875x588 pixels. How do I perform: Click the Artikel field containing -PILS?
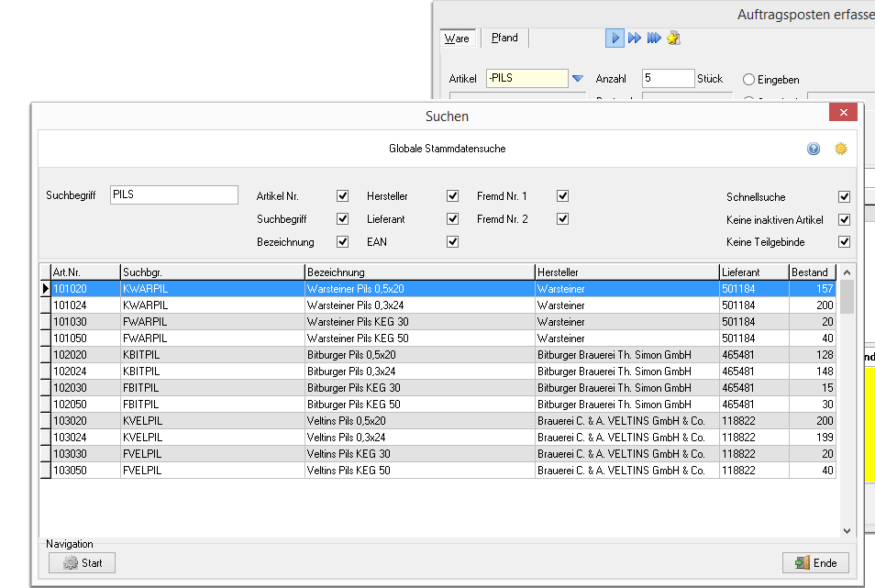pyautogui.click(x=527, y=78)
